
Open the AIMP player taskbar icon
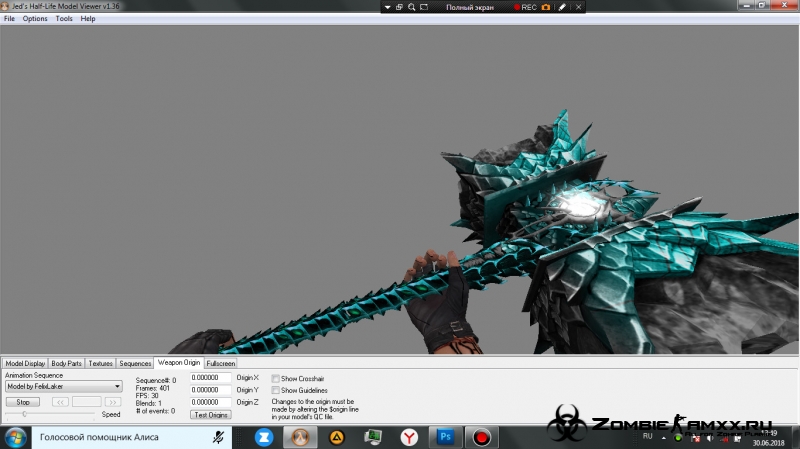337,437
